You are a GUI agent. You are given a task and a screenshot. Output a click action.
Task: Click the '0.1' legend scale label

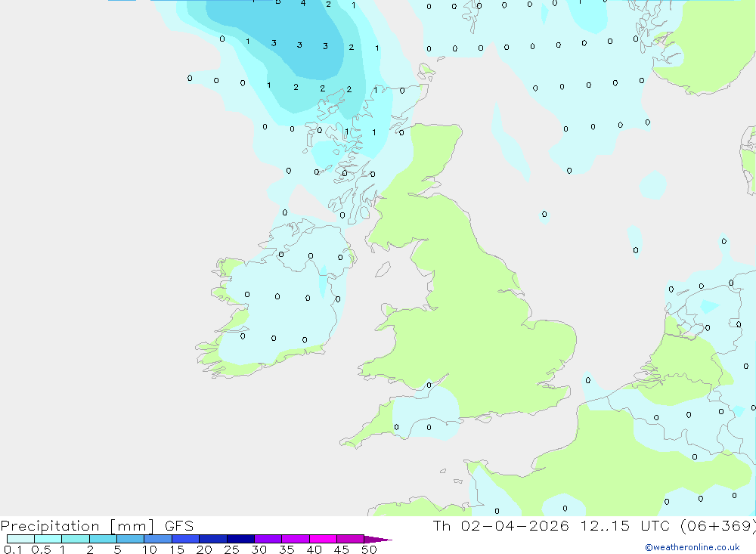(x=13, y=549)
